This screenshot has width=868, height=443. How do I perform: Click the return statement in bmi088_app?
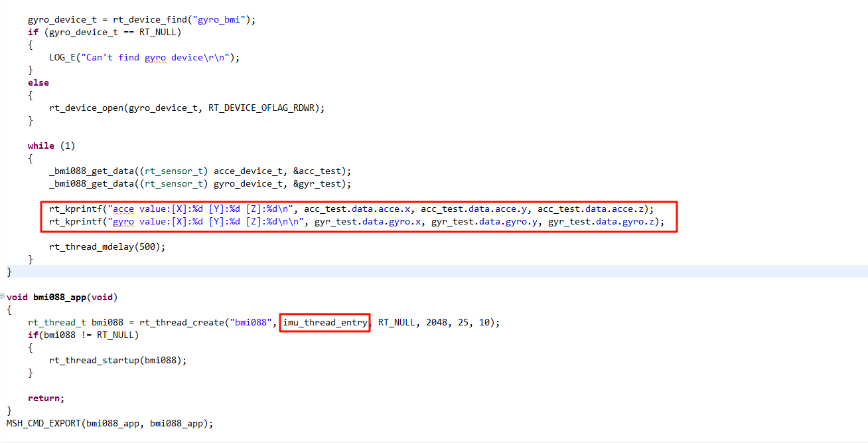click(x=45, y=398)
